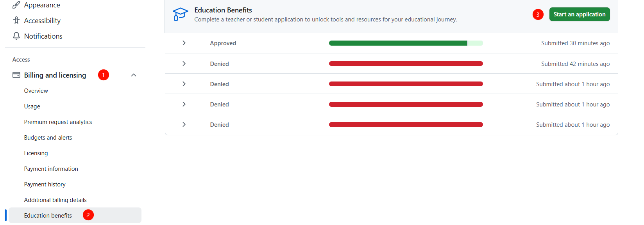The width and height of the screenshot is (644, 225).
Task: Click the Education Benefits graduation cap icon
Action: 180,14
